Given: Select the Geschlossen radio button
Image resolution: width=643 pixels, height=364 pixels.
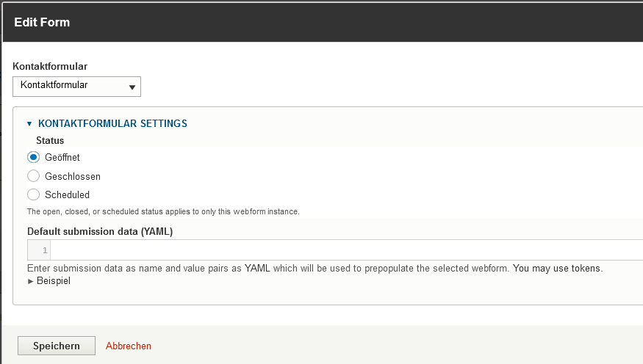Looking at the screenshot, I should (33, 176).
